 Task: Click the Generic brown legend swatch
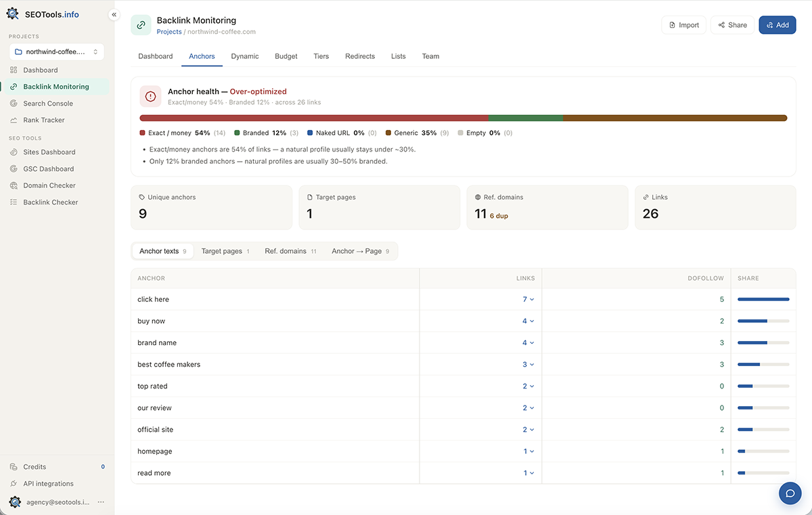(388, 133)
